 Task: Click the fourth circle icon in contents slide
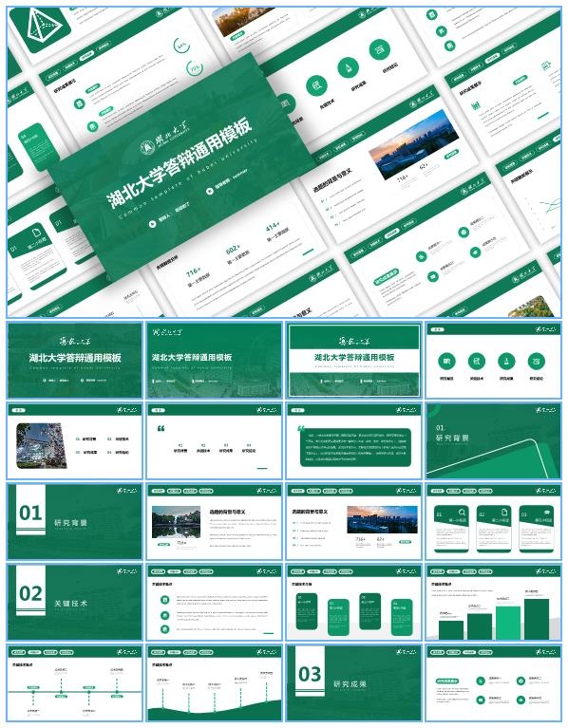pyautogui.click(x=536, y=362)
